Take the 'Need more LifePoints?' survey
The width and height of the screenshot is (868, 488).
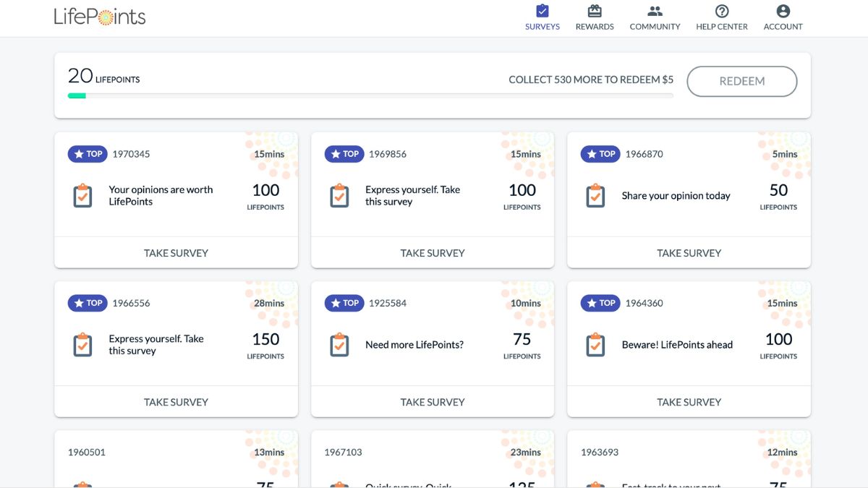coord(432,402)
